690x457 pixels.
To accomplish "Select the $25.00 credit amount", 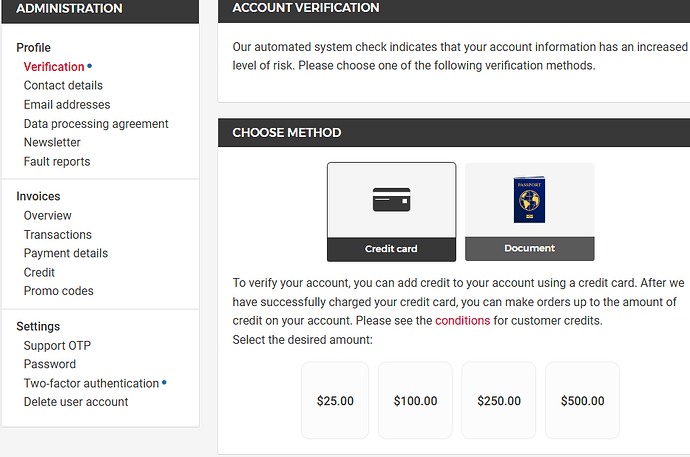I will pos(335,400).
